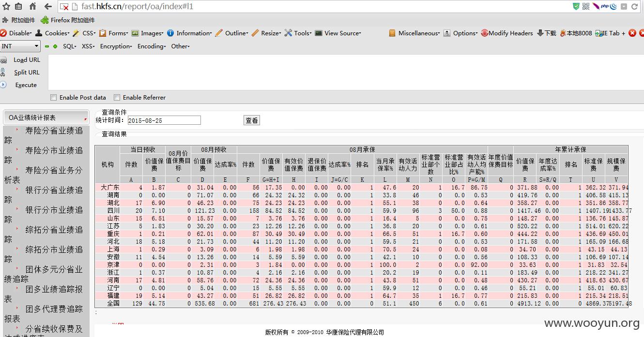The width and height of the screenshot is (644, 337).
Task: Open the Resize toolbar menu
Action: pyautogui.click(x=266, y=33)
